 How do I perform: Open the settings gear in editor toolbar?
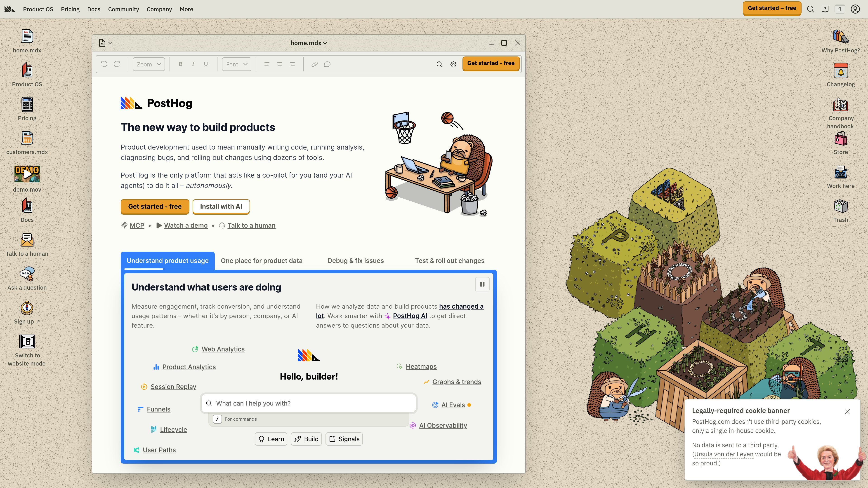453,64
